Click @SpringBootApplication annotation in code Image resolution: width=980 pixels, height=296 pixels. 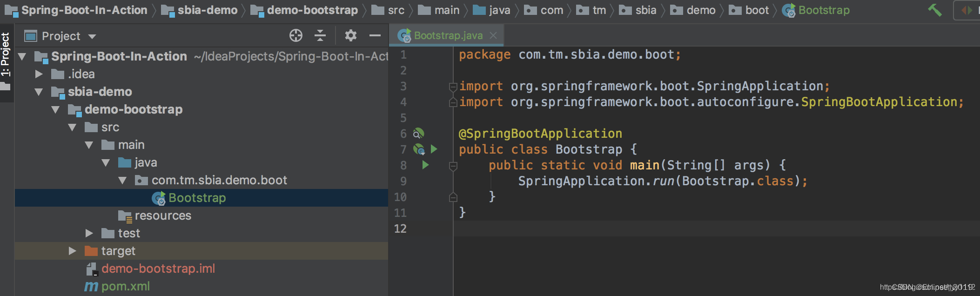[540, 134]
